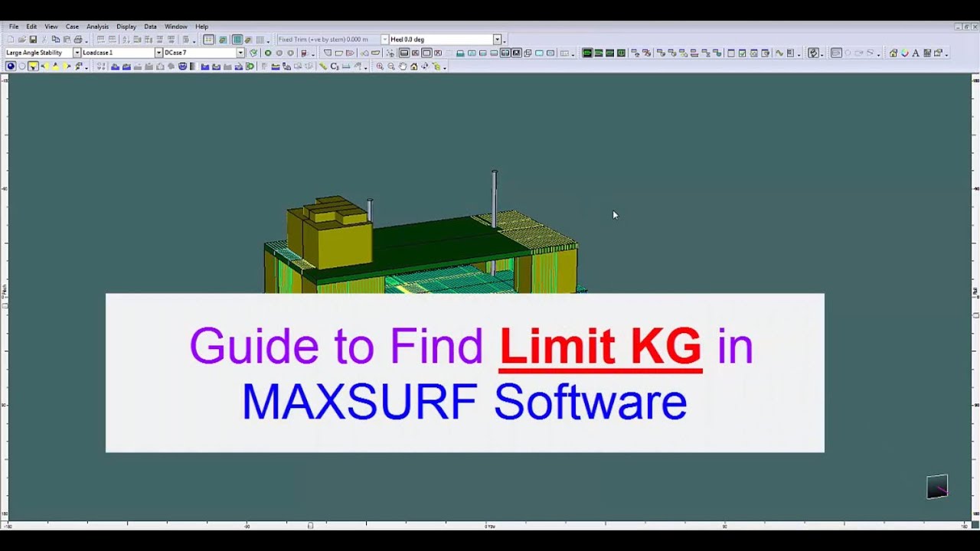Image resolution: width=980 pixels, height=551 pixels.
Task: Click the Font 'A' toolbar icon
Action: click(x=915, y=53)
